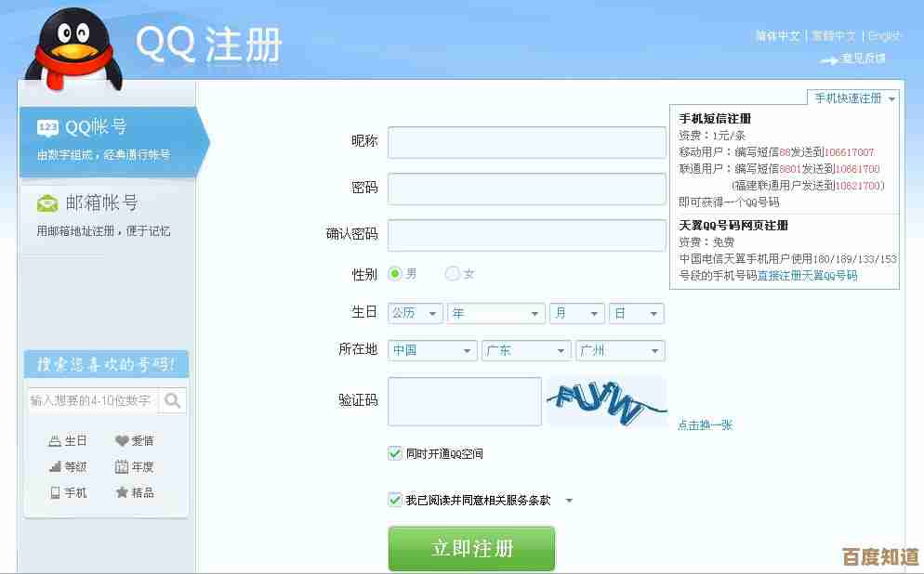
Task: Open the country dropdown showing 中国
Action: tap(431, 350)
